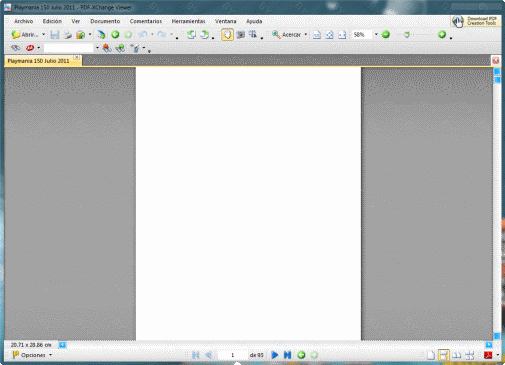Screen dimensions: 505x365
Task: Go to the previous page
Action: (x=209, y=355)
